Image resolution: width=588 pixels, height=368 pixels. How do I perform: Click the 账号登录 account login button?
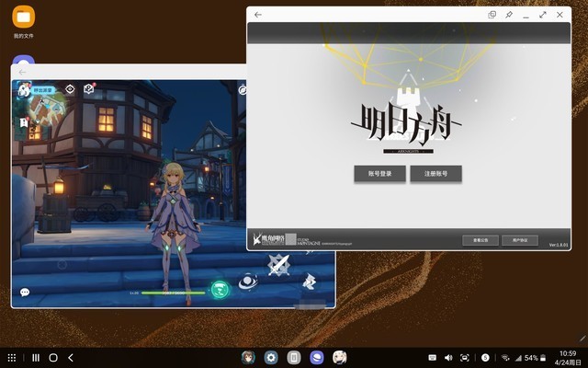click(x=379, y=174)
